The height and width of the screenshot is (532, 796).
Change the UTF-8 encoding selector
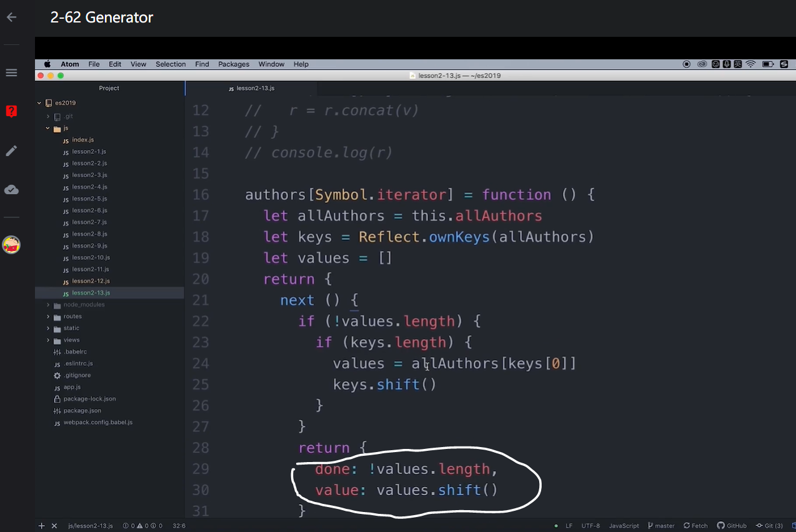click(590, 526)
